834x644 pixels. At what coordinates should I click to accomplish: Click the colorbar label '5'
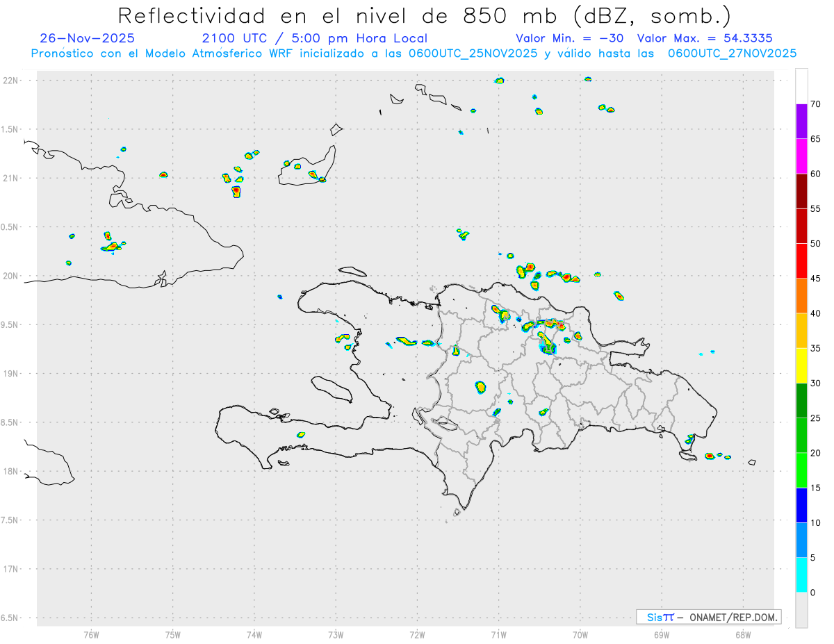coord(812,558)
